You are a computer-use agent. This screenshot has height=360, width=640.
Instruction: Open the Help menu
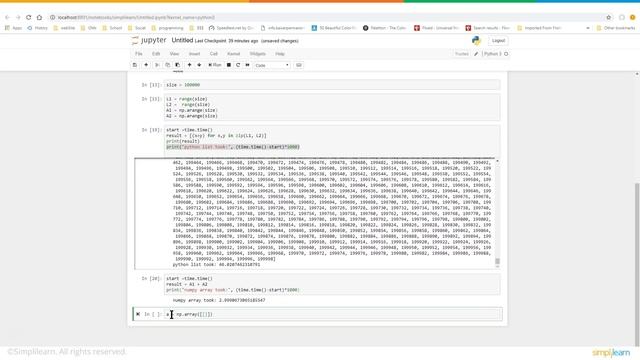click(280, 53)
